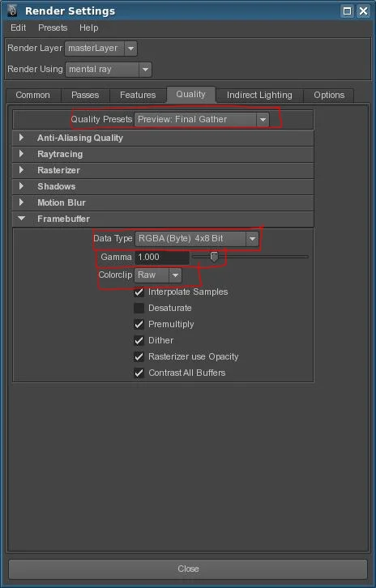The width and height of the screenshot is (376, 588).
Task: Open the Render Using mental ray dropdown
Action: tap(109, 70)
